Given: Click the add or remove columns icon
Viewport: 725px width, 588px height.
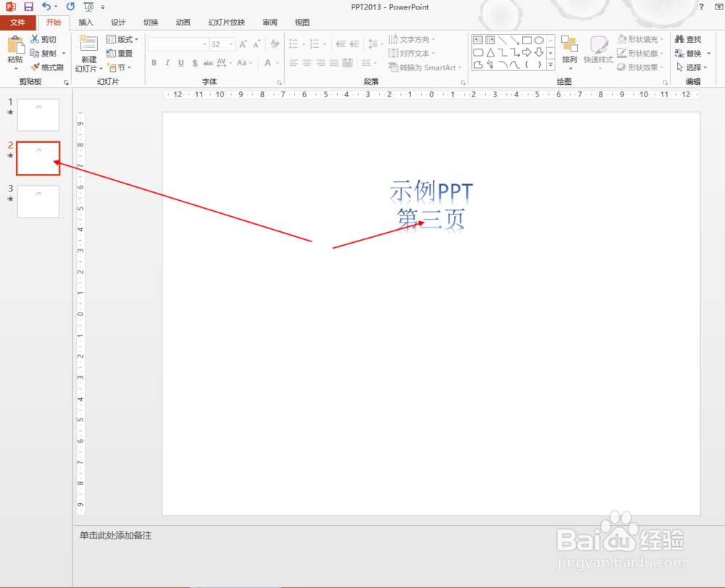Looking at the screenshot, I should [x=368, y=63].
